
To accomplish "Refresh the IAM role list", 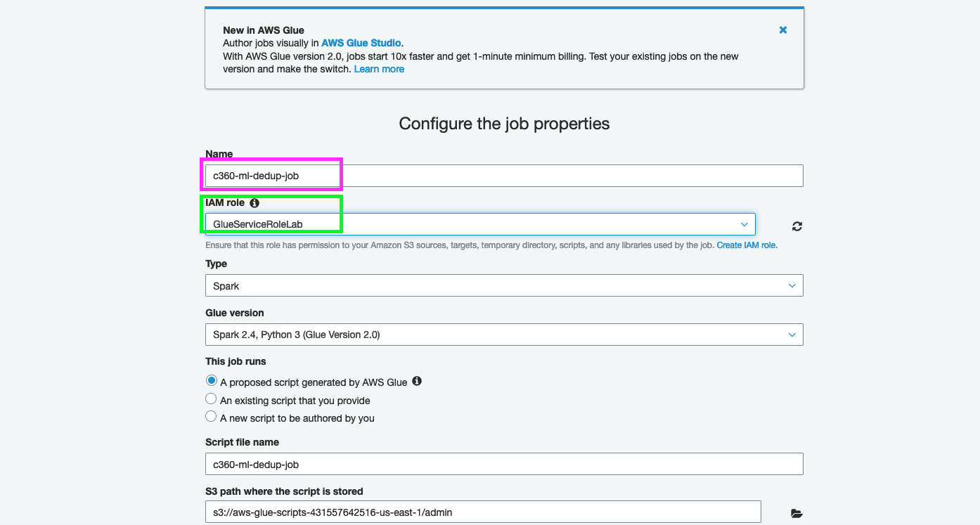I will pyautogui.click(x=797, y=226).
